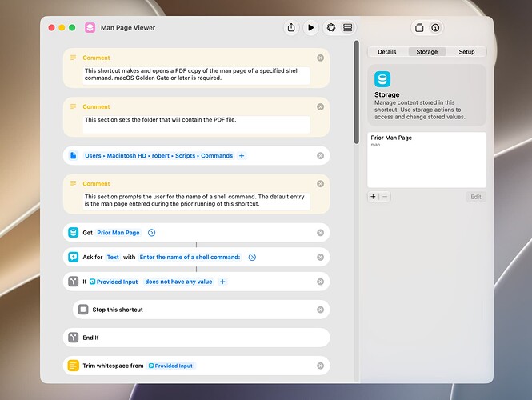
Task: Change the 'does not have any value' condition
Action: tap(178, 282)
